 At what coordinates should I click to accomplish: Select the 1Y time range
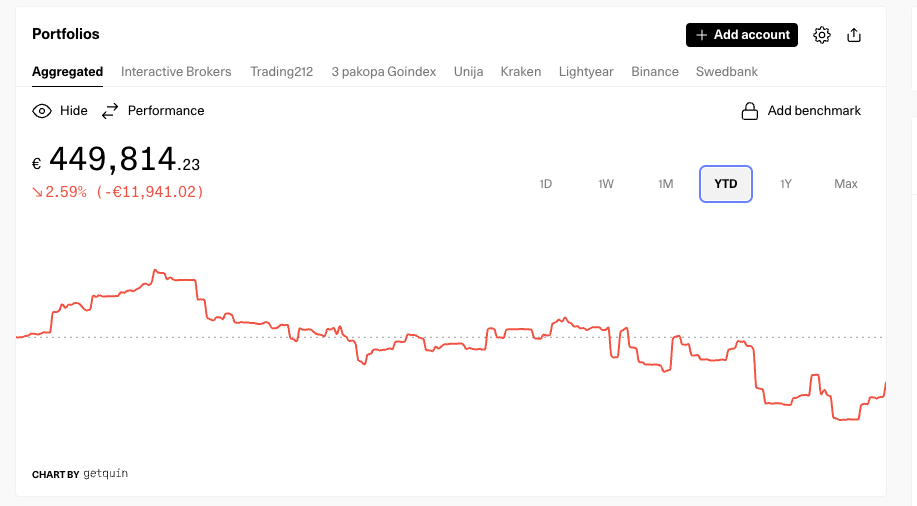click(x=786, y=184)
